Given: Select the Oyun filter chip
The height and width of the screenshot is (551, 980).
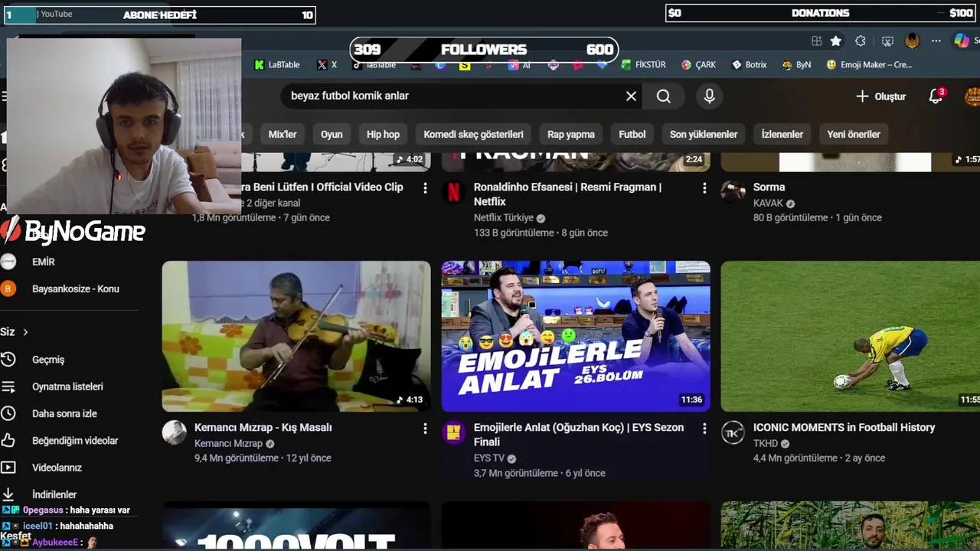Looking at the screenshot, I should pyautogui.click(x=332, y=134).
